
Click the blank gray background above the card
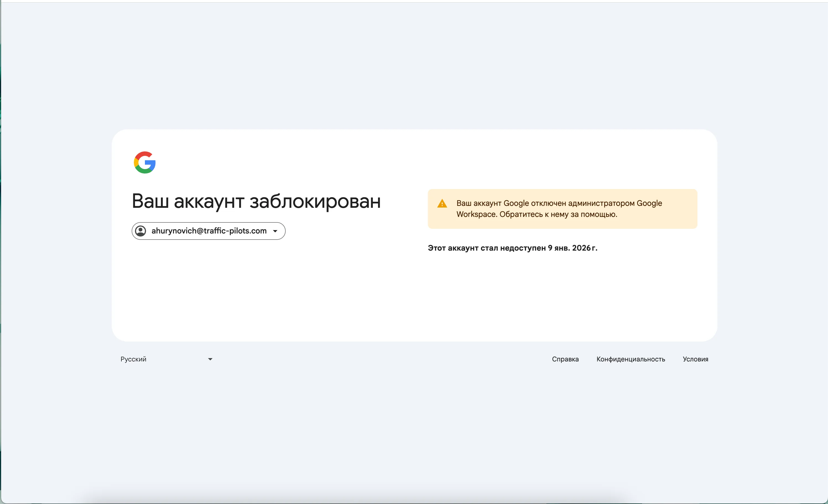[x=414, y=67]
